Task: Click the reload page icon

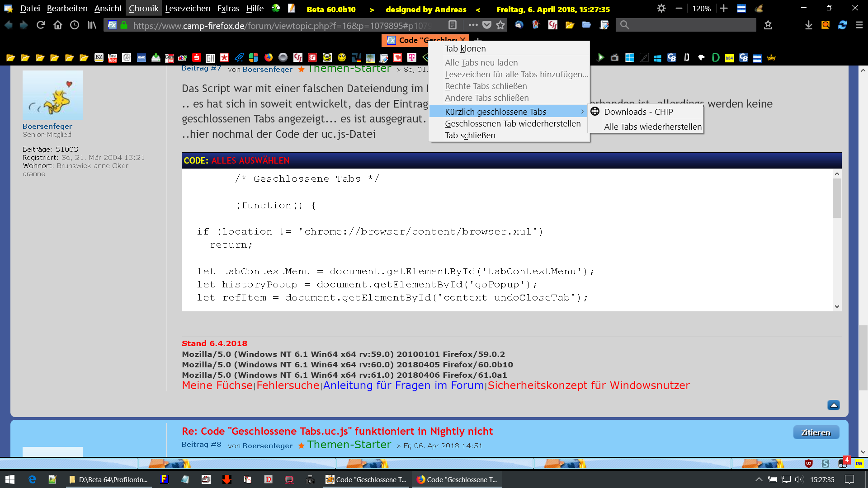Action: [x=41, y=25]
